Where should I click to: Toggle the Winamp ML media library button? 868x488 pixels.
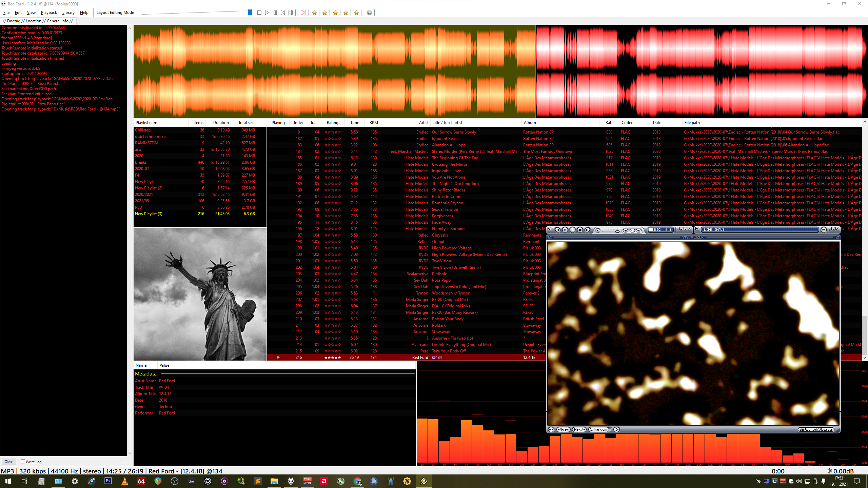[x=638, y=230]
